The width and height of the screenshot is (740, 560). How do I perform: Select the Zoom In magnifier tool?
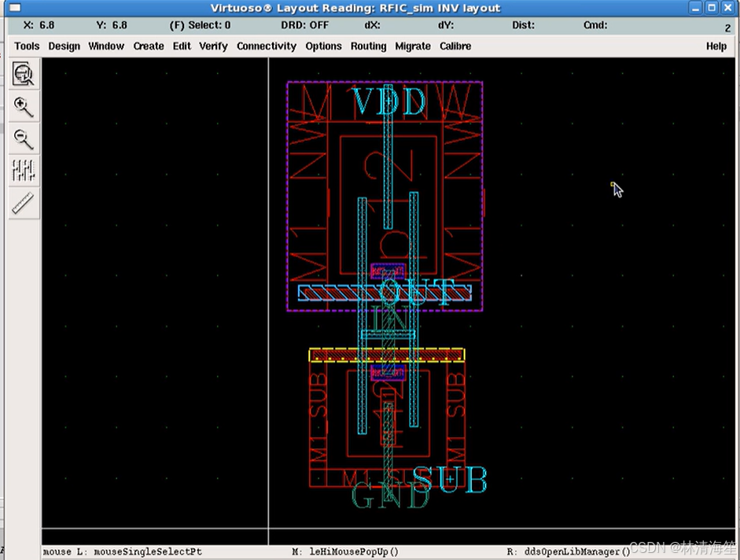(23, 106)
